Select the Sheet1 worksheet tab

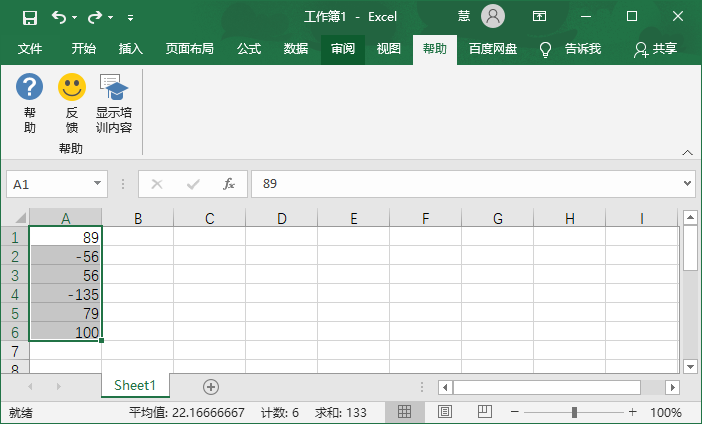(x=135, y=386)
